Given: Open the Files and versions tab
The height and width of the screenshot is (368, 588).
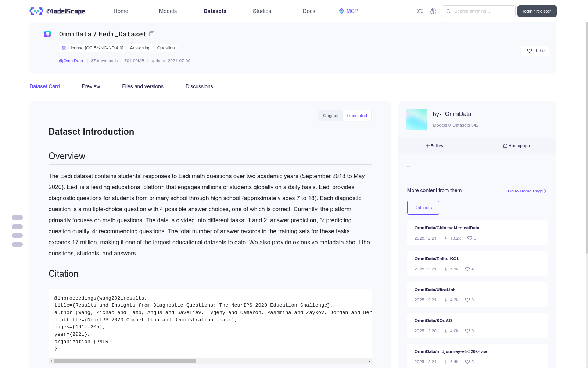Looking at the screenshot, I should click(x=143, y=86).
